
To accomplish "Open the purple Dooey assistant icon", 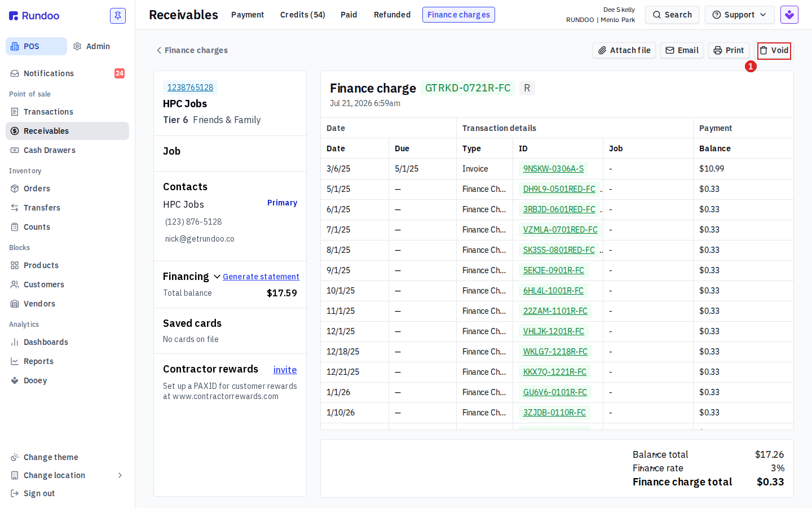I will click(x=789, y=15).
